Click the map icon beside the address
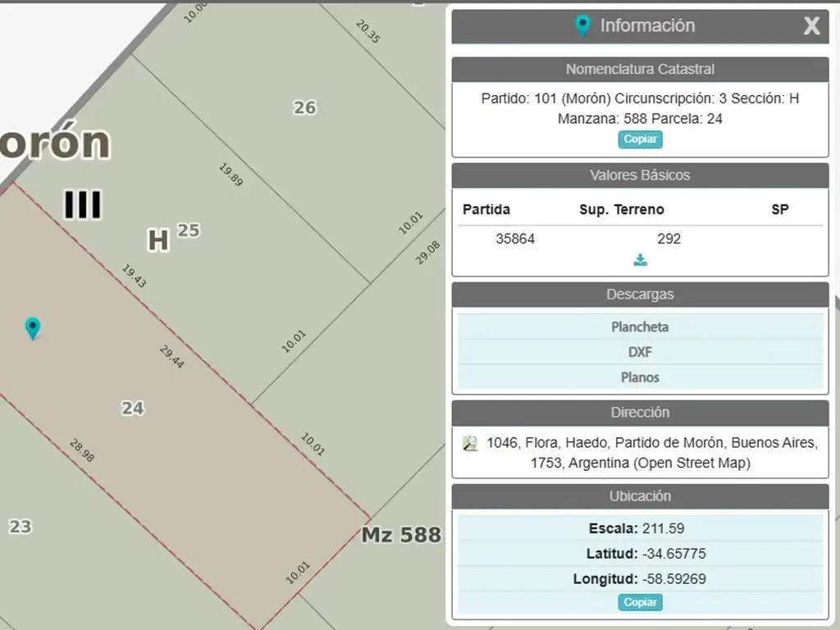This screenshot has width=840, height=630. click(470, 444)
